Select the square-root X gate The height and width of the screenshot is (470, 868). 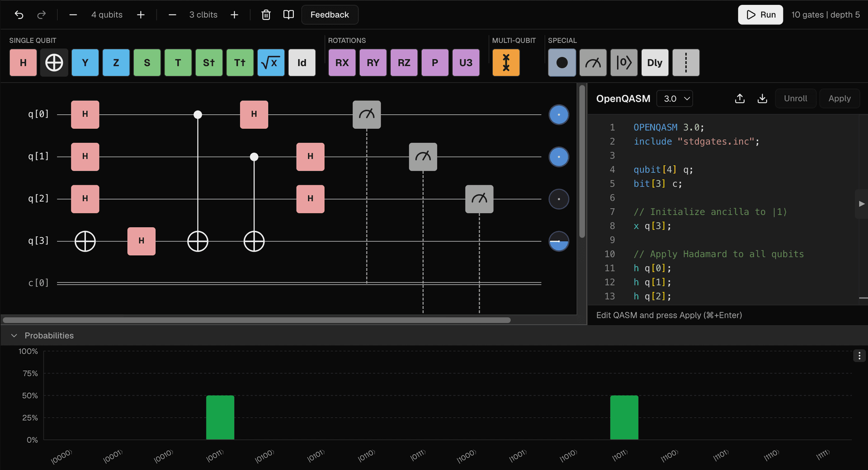271,63
